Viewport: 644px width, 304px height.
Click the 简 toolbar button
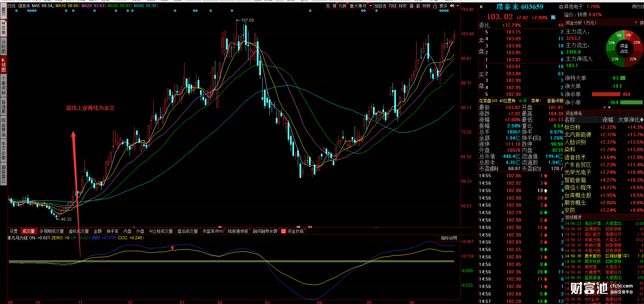point(334,6)
